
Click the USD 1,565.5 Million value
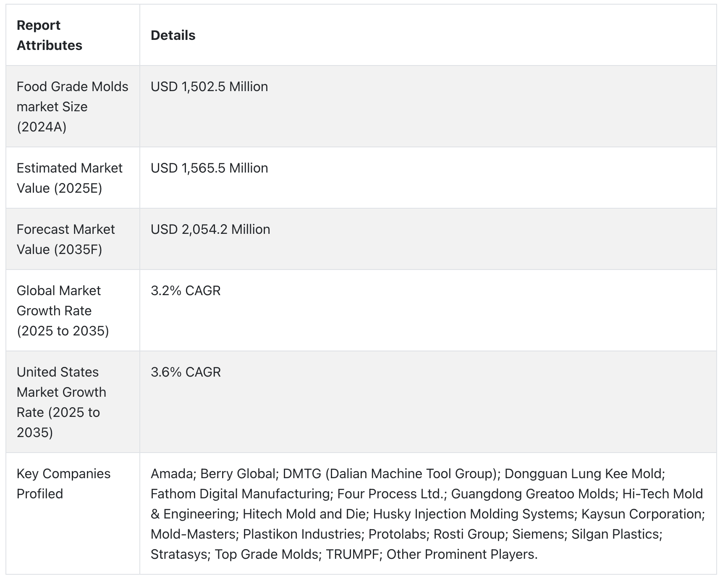(209, 168)
